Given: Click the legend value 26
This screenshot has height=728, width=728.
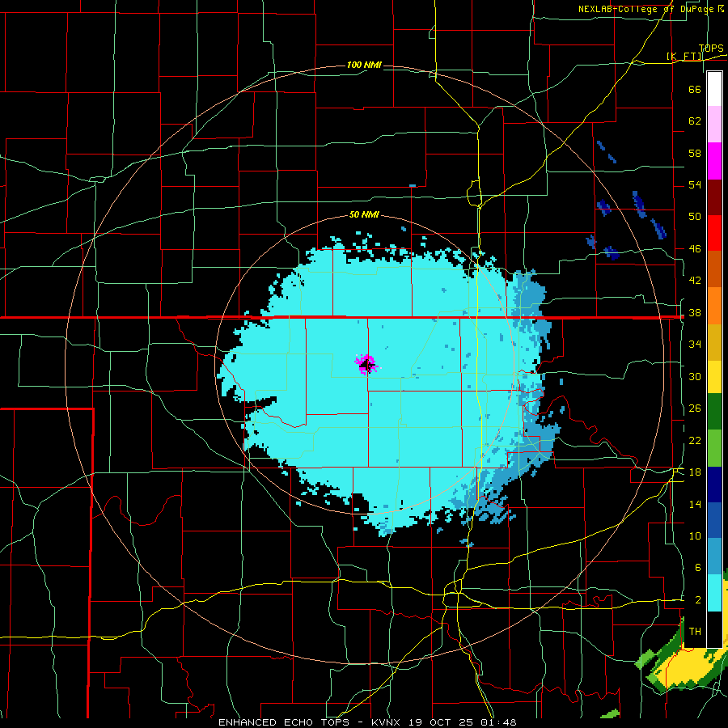Looking at the screenshot, I should [695, 408].
